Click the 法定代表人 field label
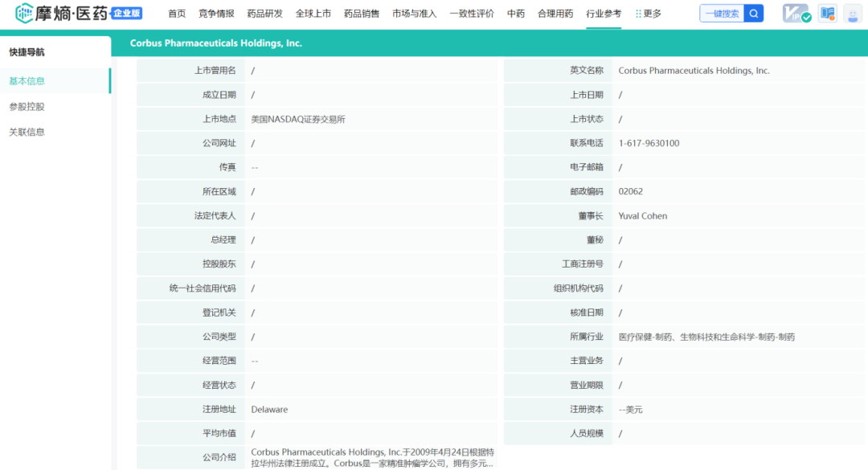Viewport: 868px width, 470px height. (x=215, y=216)
